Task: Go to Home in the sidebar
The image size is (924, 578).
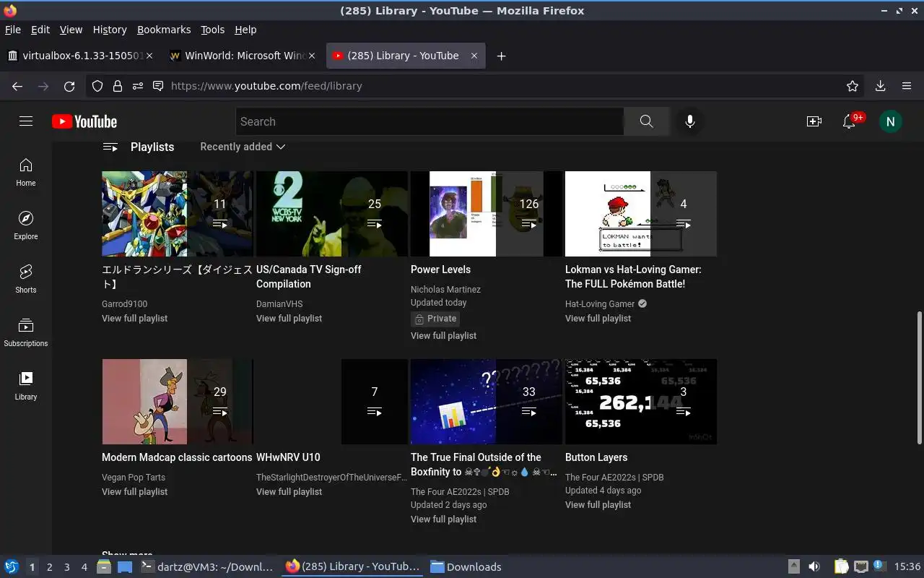Action: [26, 173]
